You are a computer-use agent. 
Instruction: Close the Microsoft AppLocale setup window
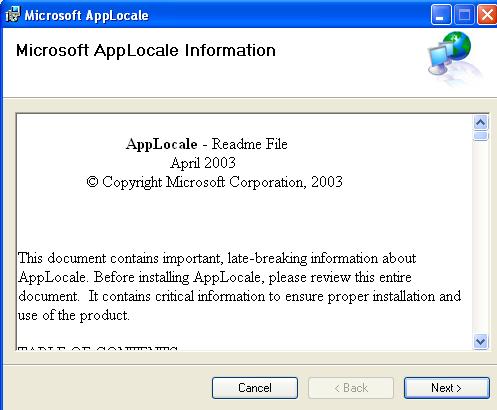(487, 15)
